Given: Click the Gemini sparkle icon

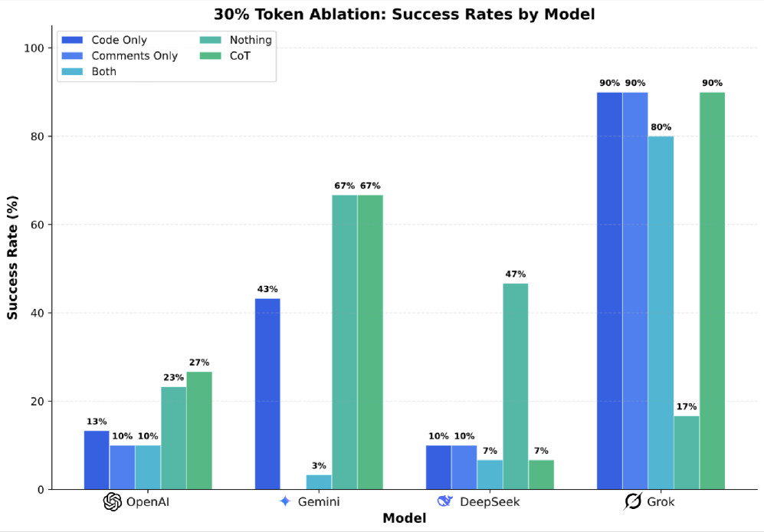Looking at the screenshot, I should (285, 501).
